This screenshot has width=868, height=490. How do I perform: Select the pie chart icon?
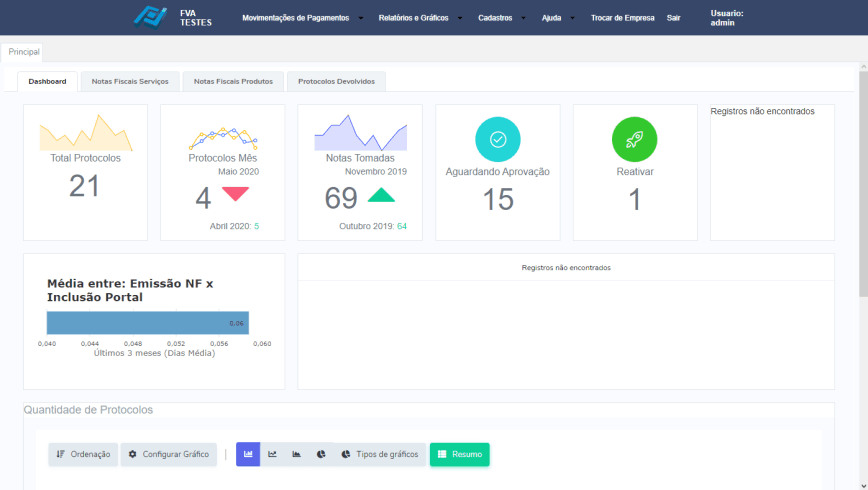coord(321,454)
